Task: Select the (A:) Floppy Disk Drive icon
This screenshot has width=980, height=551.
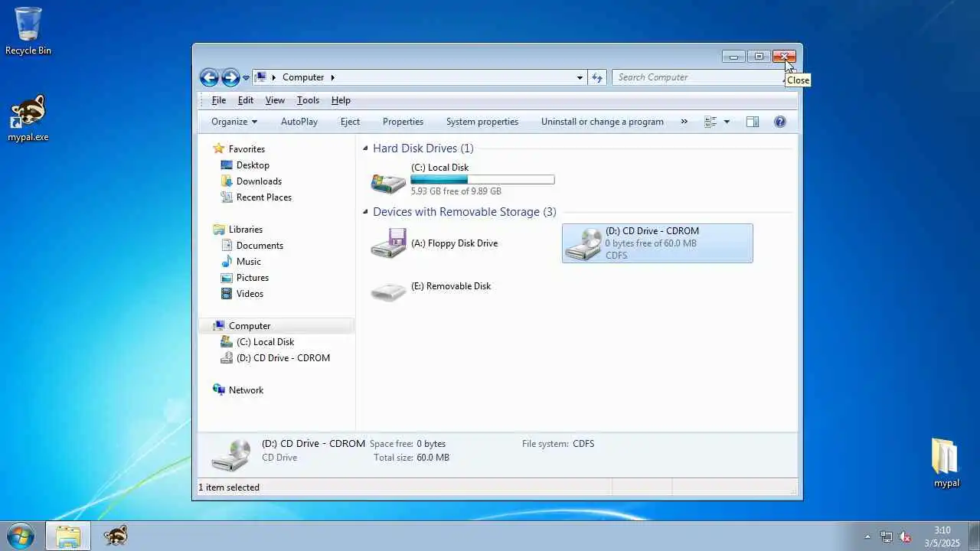Action: click(388, 243)
